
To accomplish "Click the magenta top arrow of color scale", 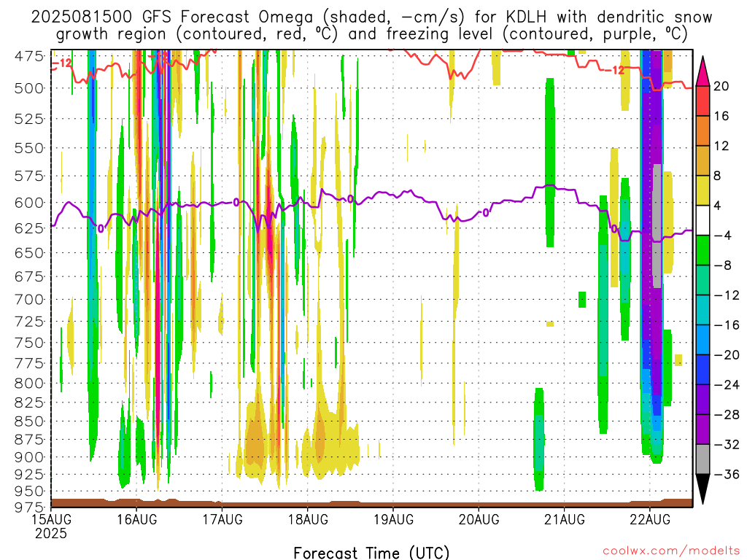I will (x=703, y=71).
